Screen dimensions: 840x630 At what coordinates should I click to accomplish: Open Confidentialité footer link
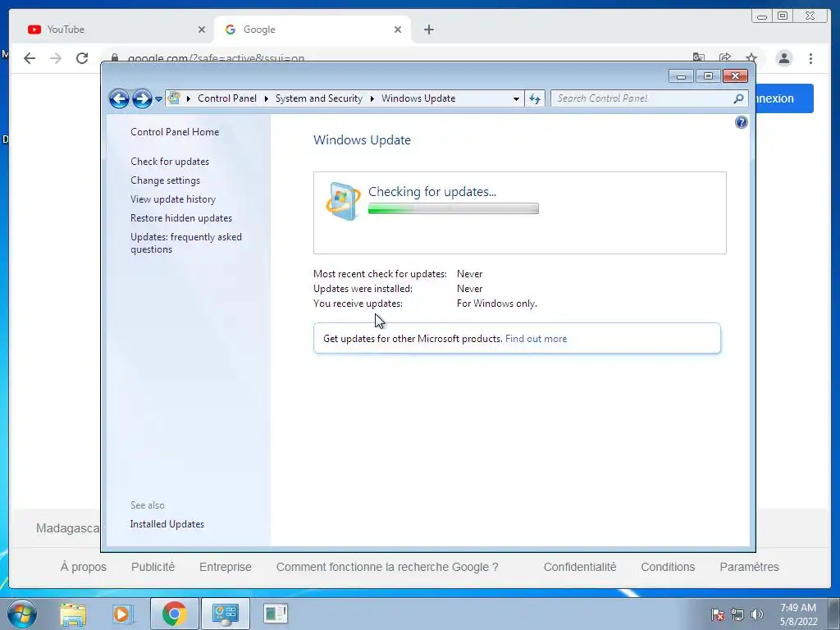point(580,567)
